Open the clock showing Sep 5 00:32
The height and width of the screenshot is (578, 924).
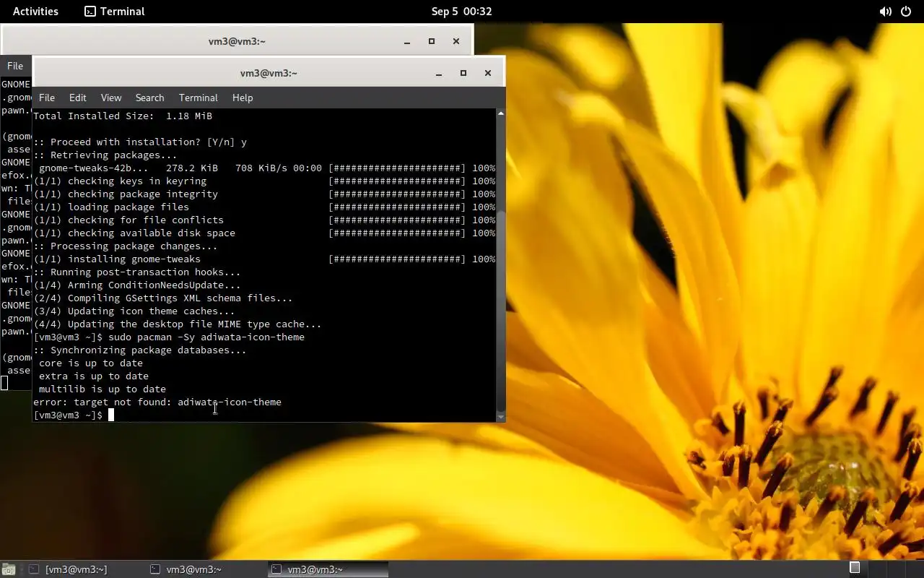click(461, 11)
